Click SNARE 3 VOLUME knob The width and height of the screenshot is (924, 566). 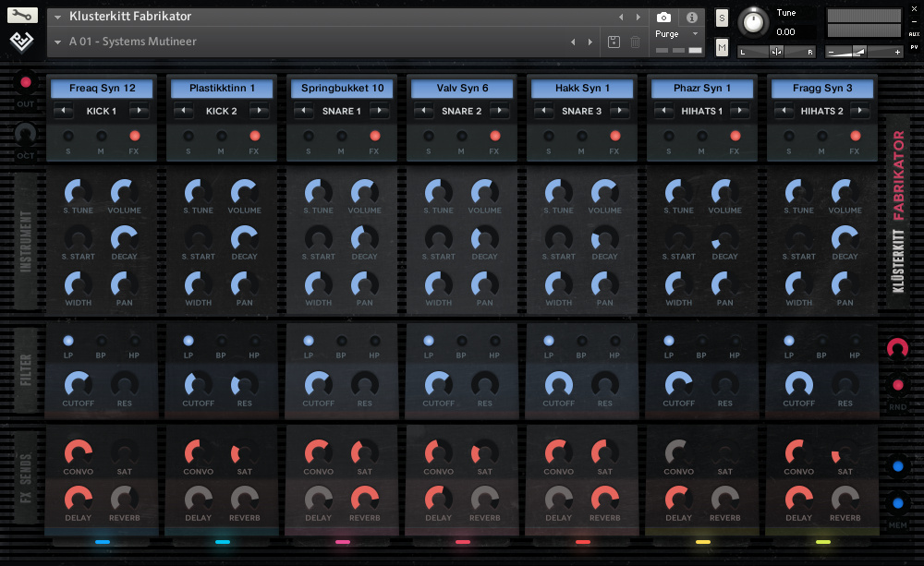(x=604, y=192)
